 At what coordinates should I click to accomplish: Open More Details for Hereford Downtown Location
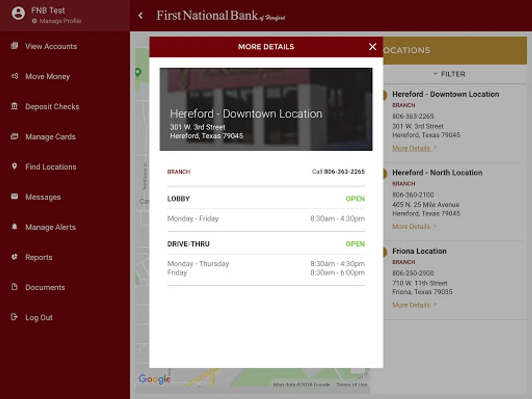(x=415, y=148)
